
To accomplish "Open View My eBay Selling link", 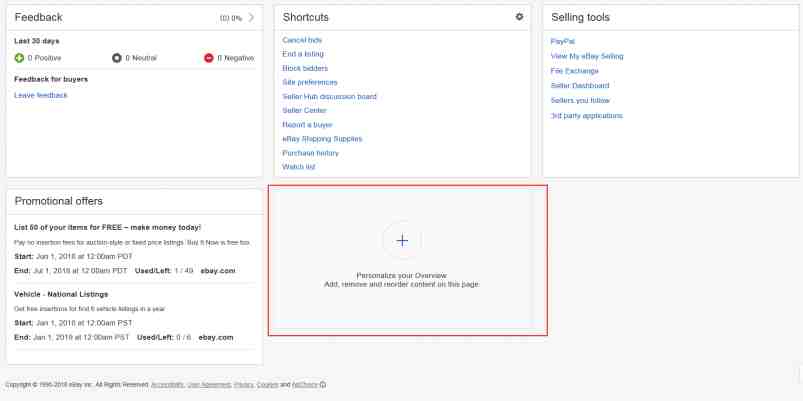I will coord(587,56).
